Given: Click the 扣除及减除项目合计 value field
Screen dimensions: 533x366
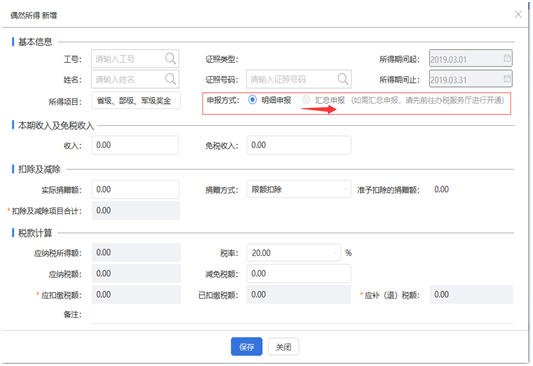Looking at the screenshot, I should (136, 210).
